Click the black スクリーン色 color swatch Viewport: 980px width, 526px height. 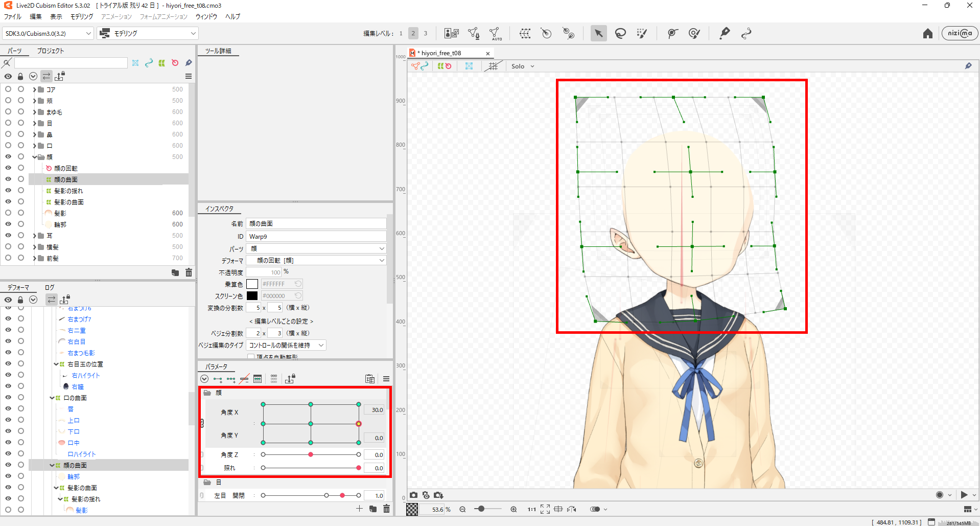point(252,295)
